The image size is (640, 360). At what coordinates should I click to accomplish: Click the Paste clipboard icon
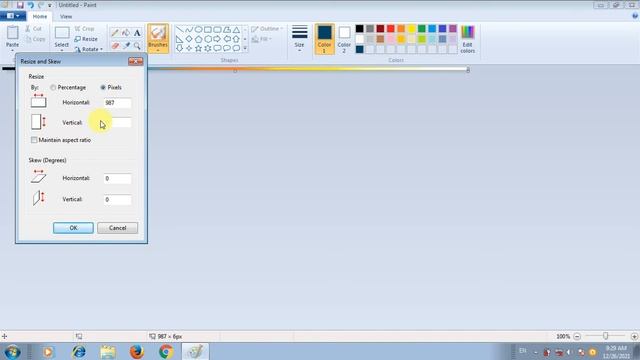(x=12, y=33)
